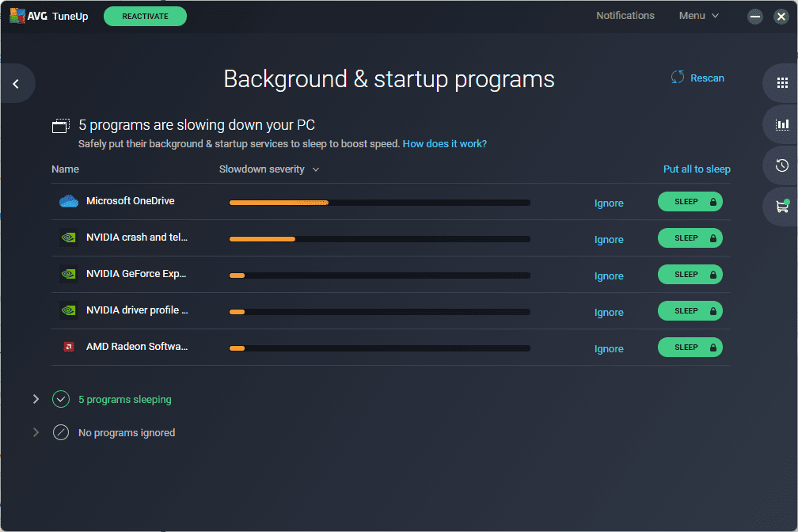Click the AVG TuneUp logo icon
This screenshot has height=532, width=798.
click(x=17, y=16)
